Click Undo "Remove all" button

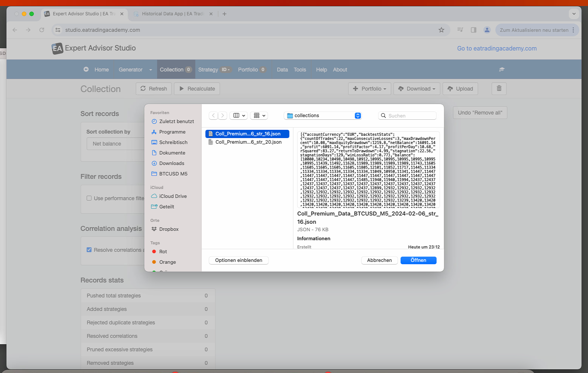(x=480, y=113)
